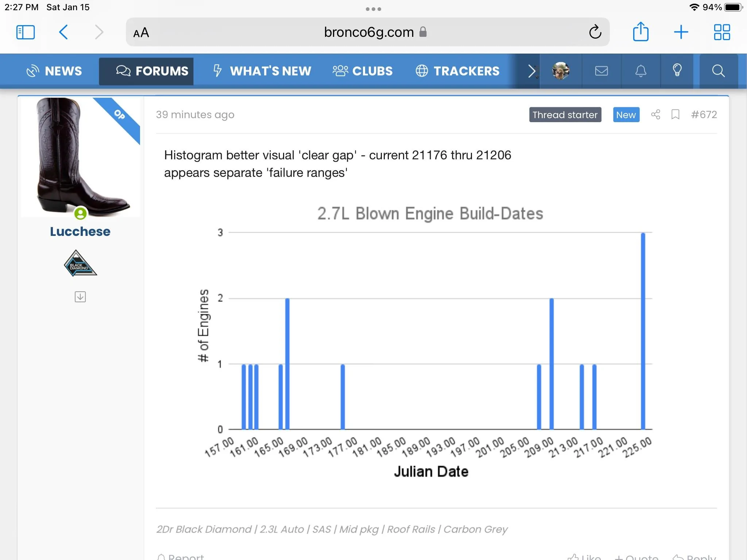Enlarge the 2.7L Blown Engine histogram image
The height and width of the screenshot is (560, 747).
tap(425, 342)
